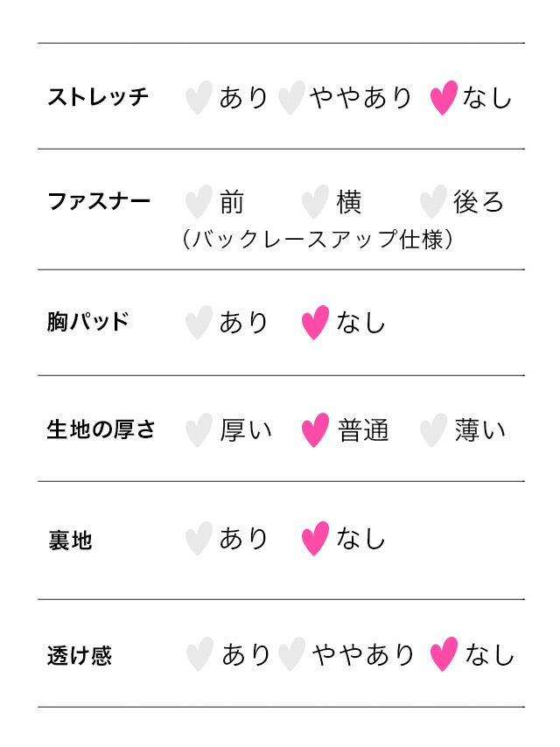Click the gray heart for 胸パッド あり
Screen dimensions: 560x747
click(x=199, y=323)
